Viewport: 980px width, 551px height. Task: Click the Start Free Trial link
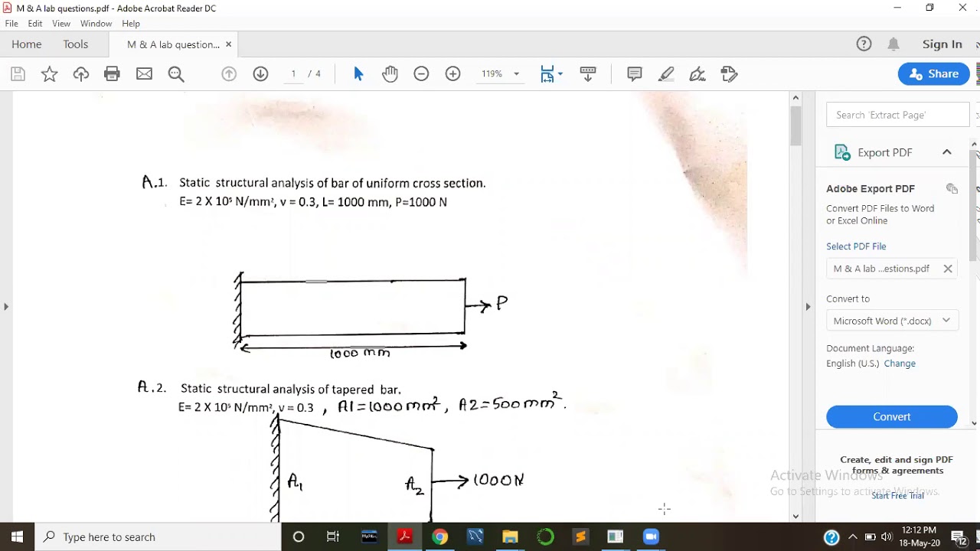pos(897,496)
